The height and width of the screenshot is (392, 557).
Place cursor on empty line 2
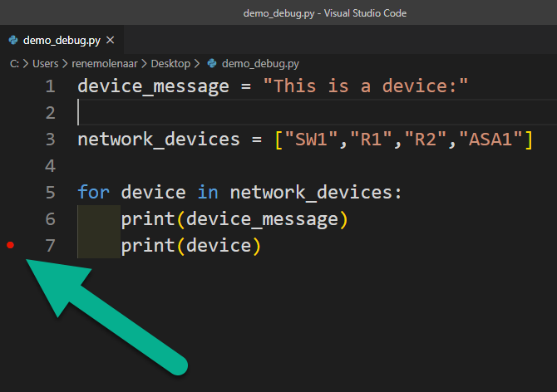[x=317, y=113]
